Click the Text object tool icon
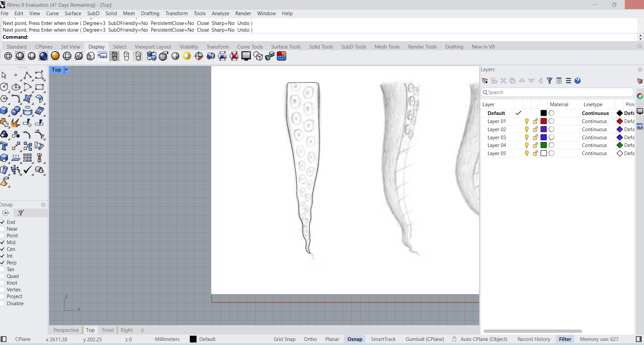 4,146
